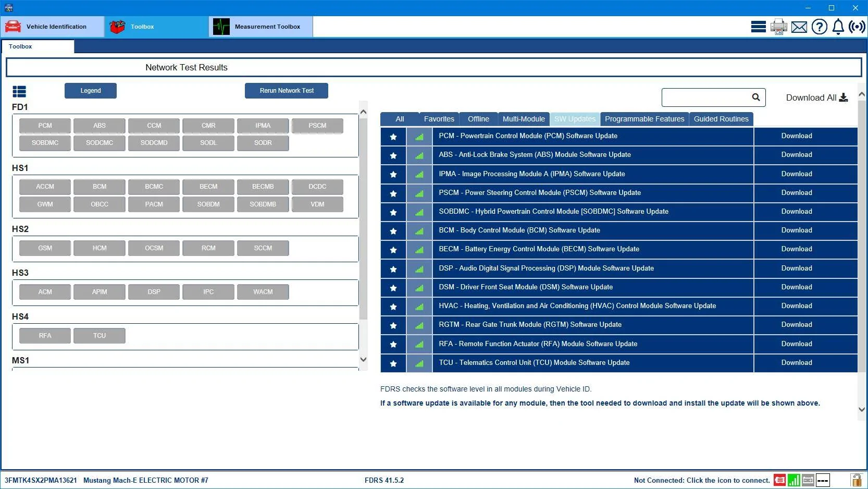Click the signal icon on the PCM row
Screen dimensions: 868x489
tap(419, 137)
